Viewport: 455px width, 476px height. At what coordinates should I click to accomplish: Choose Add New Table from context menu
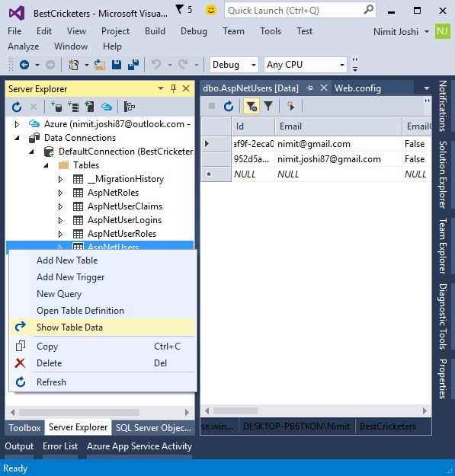pos(103,260)
